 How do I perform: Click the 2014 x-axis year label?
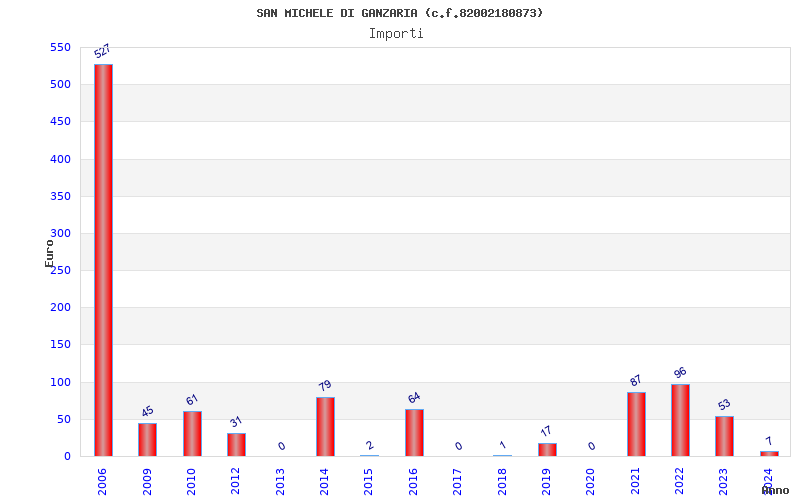pyautogui.click(x=324, y=482)
